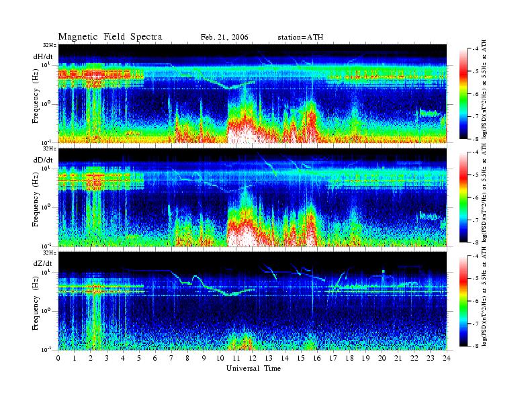Click the time tick label '3'
The image size is (532, 411).
[x=107, y=359]
